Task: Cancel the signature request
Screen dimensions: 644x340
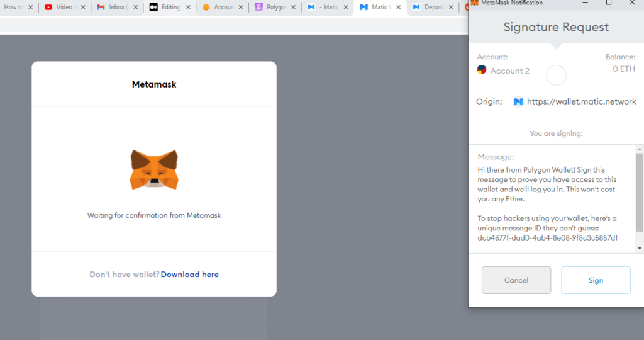Action: pos(516,280)
